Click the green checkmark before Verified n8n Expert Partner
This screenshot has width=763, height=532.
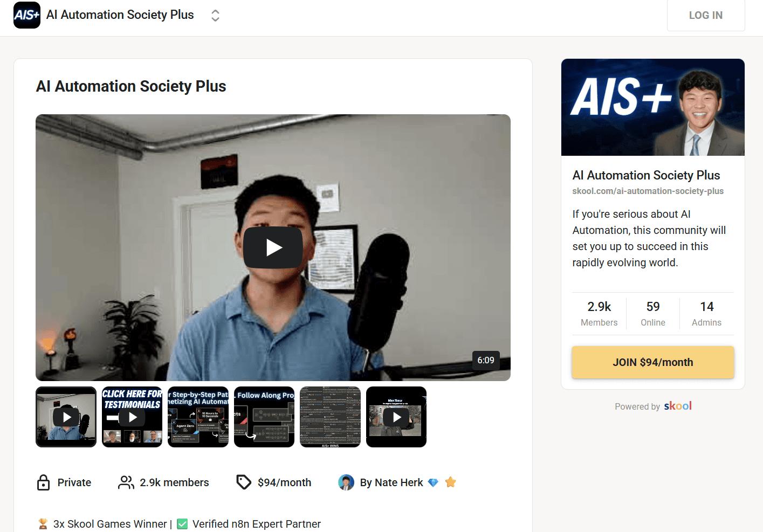coord(182,523)
